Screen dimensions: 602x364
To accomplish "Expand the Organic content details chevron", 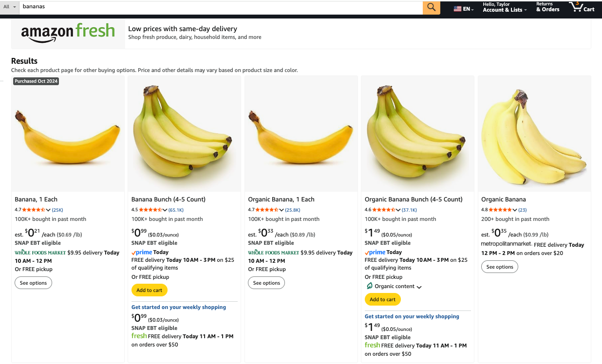I will click(419, 287).
